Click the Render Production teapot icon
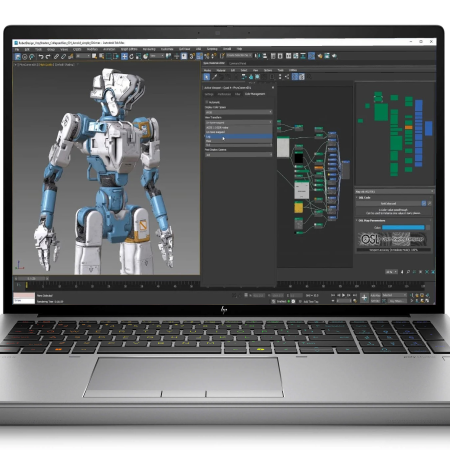Screen dimensions: 450x450 coord(334,55)
